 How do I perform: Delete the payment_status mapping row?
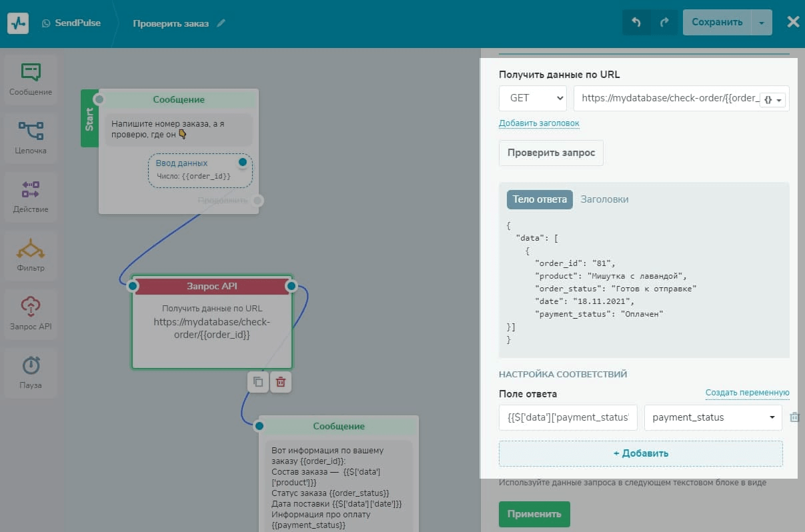(794, 417)
